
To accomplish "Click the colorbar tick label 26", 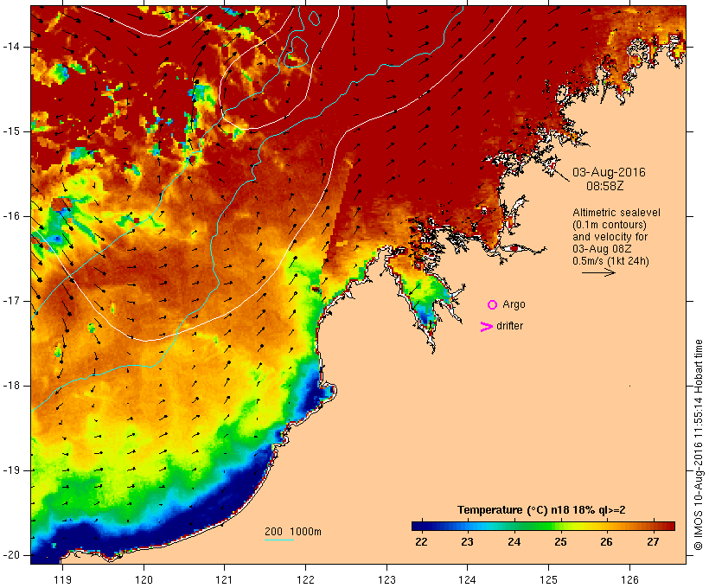I will click(x=607, y=542).
